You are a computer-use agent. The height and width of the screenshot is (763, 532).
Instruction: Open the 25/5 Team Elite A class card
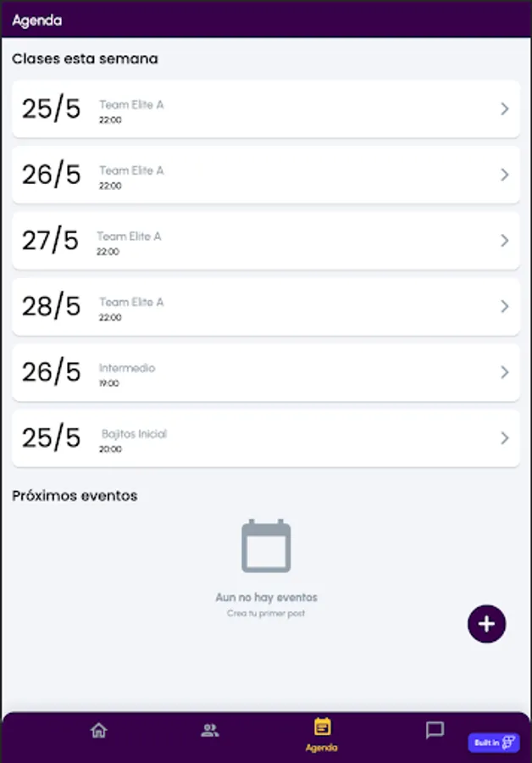click(x=266, y=109)
